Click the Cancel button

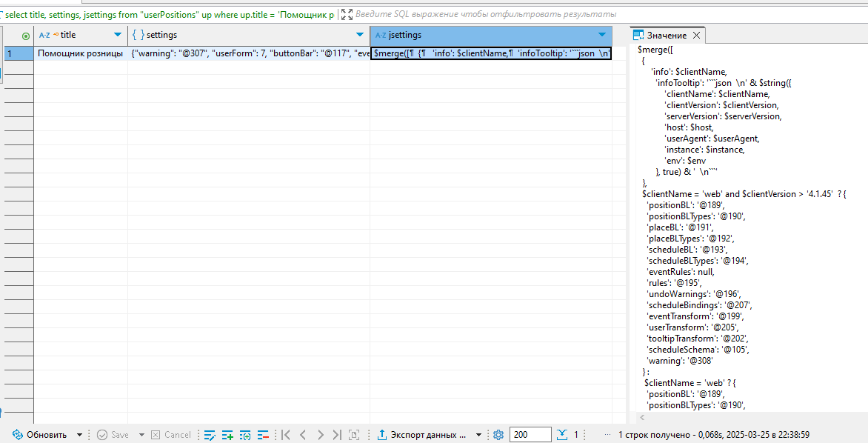click(x=171, y=435)
